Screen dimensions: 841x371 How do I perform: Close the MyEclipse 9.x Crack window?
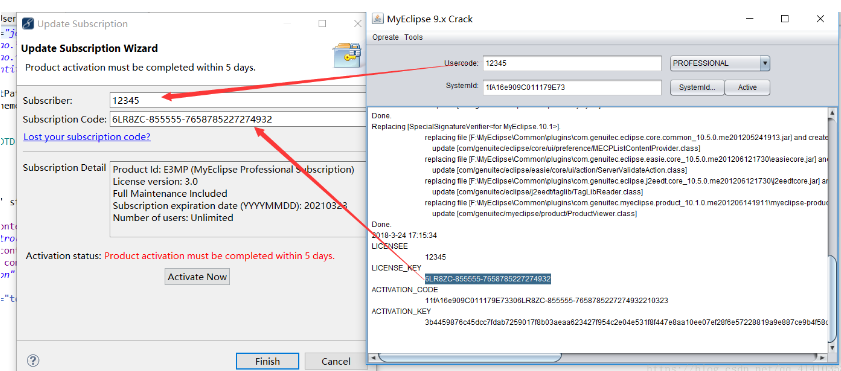[x=820, y=19]
